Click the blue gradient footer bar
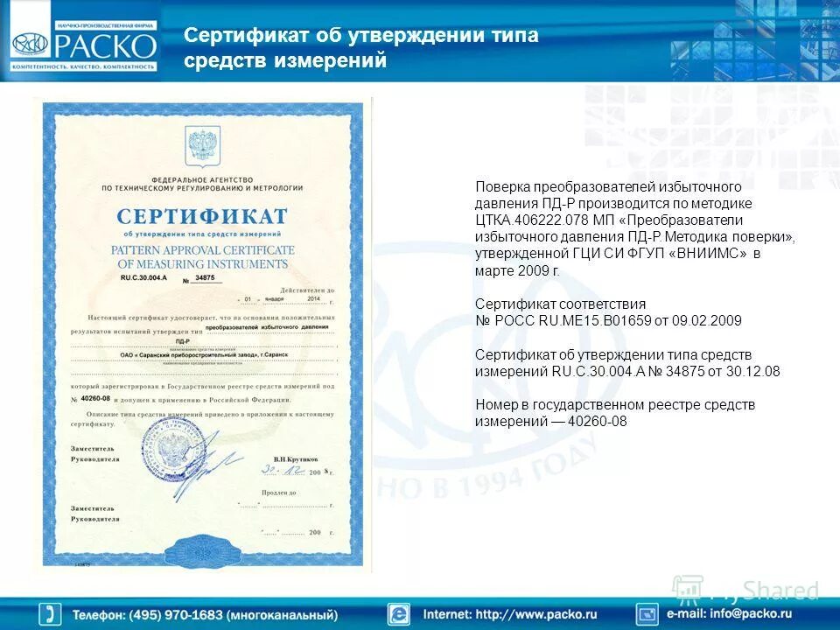 tap(420, 612)
